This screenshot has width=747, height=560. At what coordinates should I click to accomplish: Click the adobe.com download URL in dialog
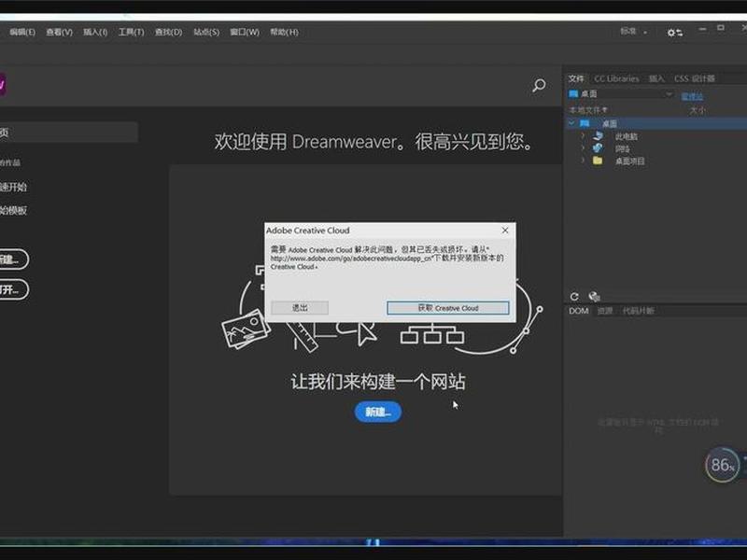tap(351, 259)
